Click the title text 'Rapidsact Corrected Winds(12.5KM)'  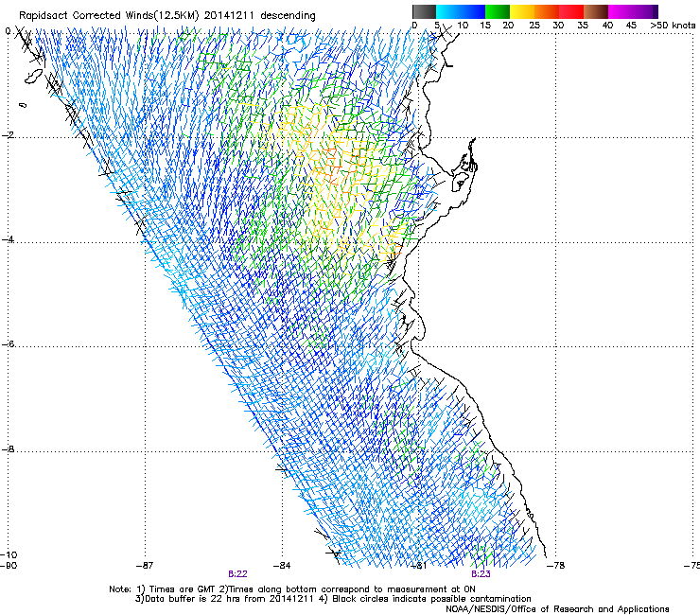109,16
